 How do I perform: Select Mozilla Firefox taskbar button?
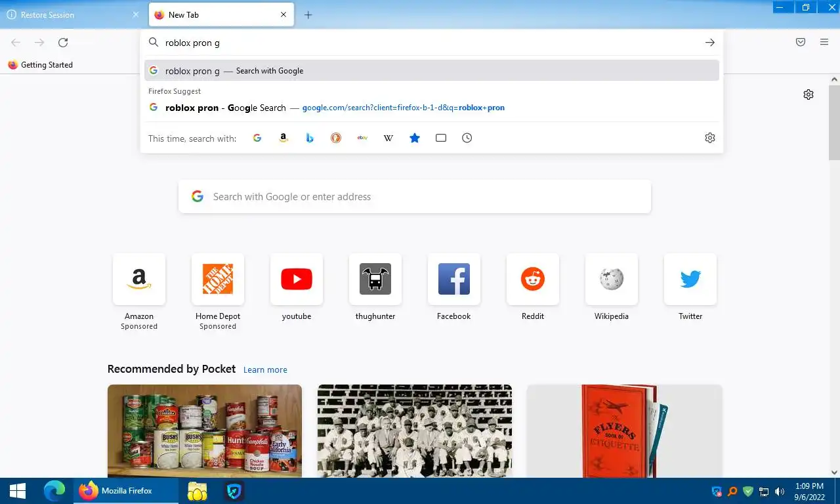point(125,491)
